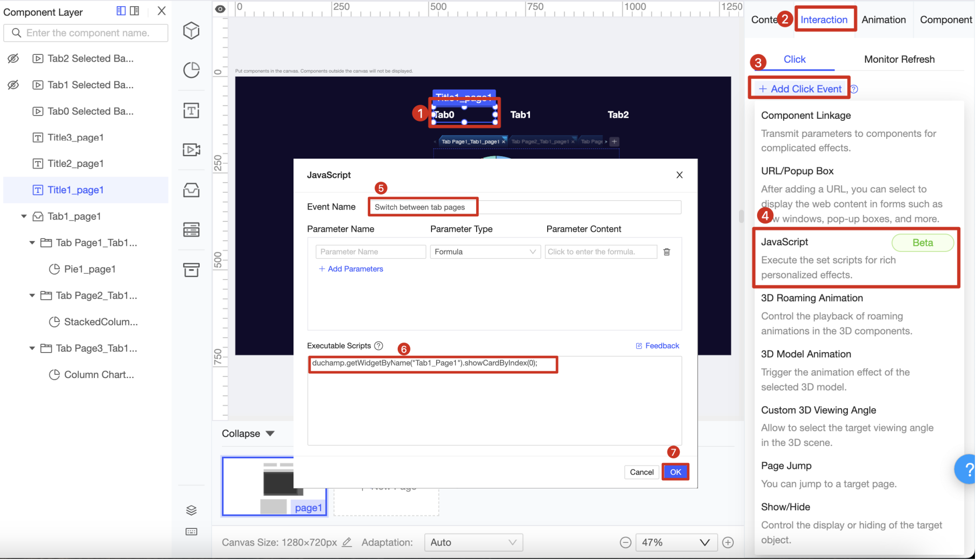Switch component layer panel to first layout icon
The image size is (976, 560).
pyautogui.click(x=121, y=11)
